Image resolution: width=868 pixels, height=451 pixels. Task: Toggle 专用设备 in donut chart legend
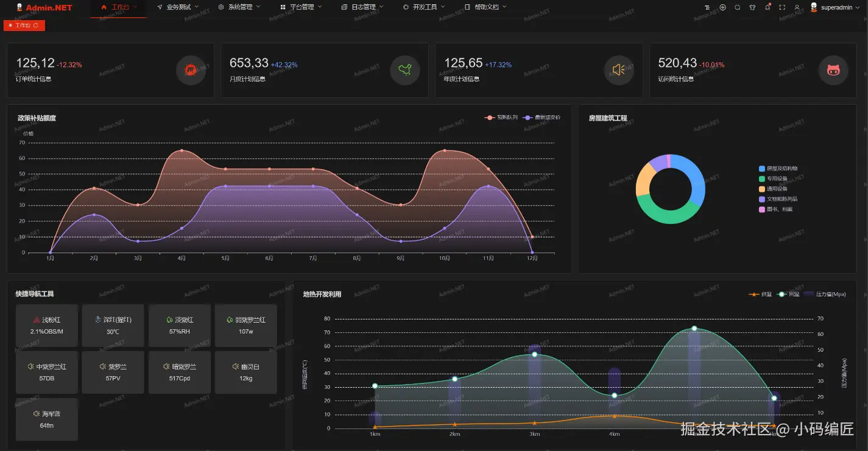[774, 179]
